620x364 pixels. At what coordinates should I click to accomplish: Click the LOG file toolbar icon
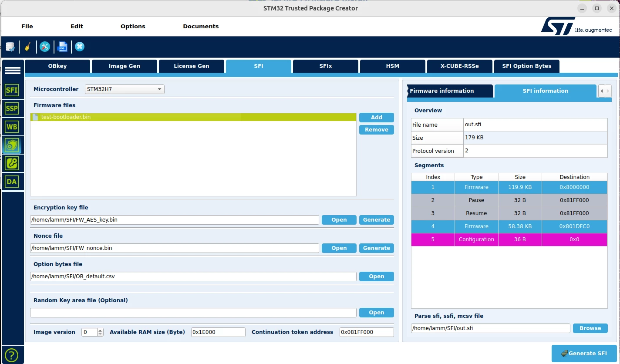click(x=62, y=47)
